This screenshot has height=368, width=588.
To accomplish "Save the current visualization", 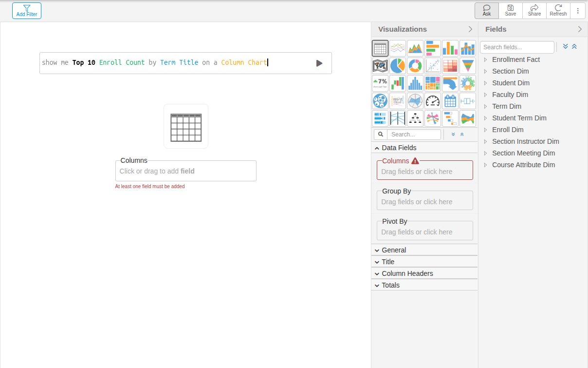I will click(511, 10).
